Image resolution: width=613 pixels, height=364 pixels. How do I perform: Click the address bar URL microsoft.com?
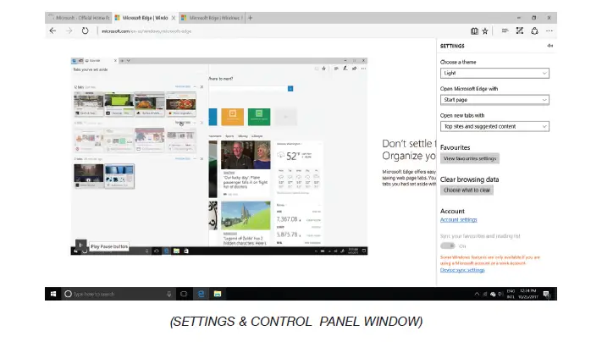click(x=146, y=31)
